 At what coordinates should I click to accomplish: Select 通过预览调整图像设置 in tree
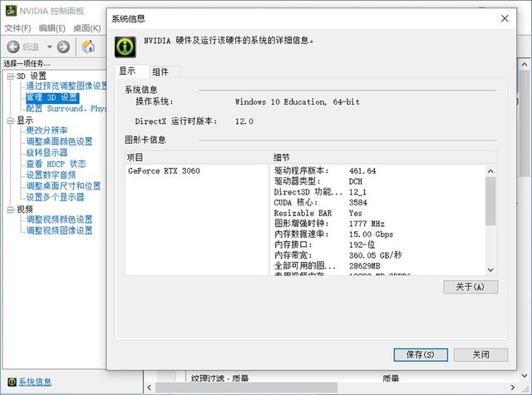tap(66, 86)
